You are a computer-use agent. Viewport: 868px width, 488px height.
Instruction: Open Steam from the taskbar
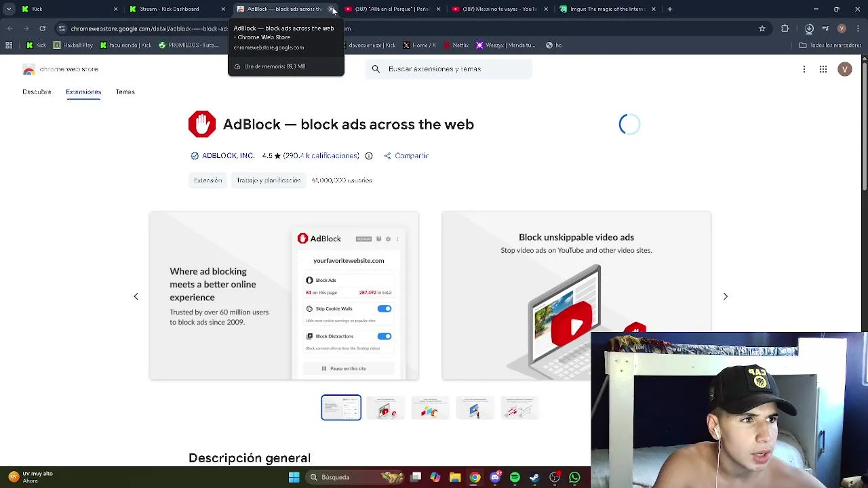(534, 477)
